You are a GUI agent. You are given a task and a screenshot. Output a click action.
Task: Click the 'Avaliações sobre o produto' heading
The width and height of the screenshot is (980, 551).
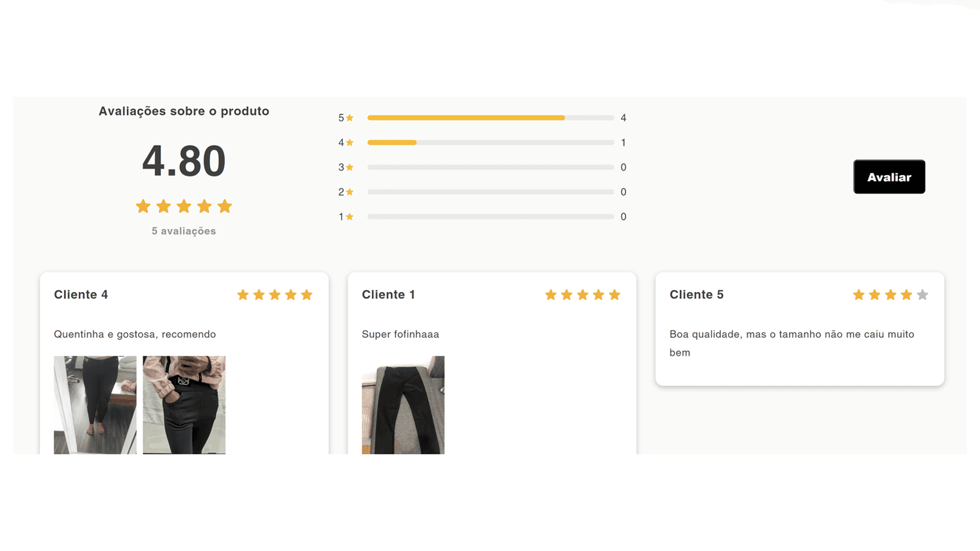pos(183,111)
